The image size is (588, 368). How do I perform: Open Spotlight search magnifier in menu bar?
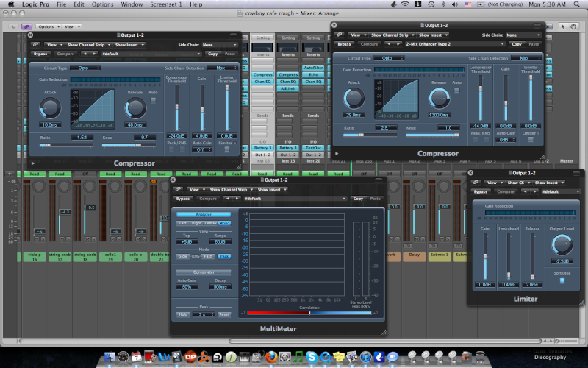[576, 4]
